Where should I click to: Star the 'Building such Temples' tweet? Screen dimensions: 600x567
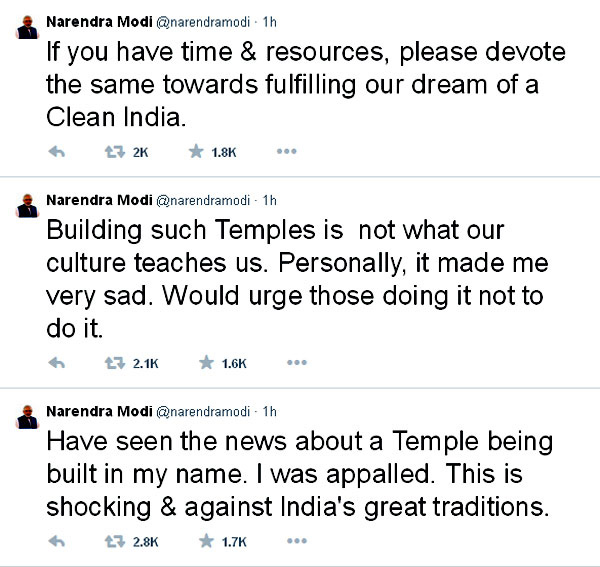click(x=206, y=364)
